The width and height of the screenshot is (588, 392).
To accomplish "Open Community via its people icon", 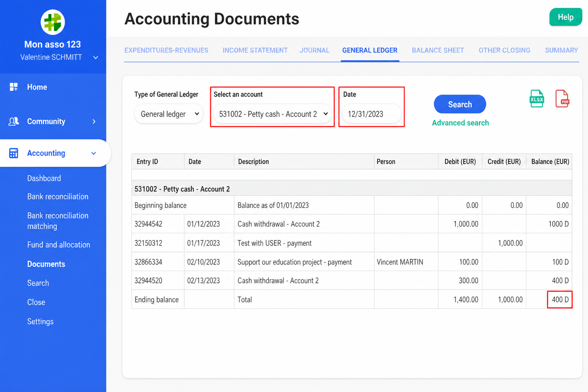I will click(x=14, y=121).
